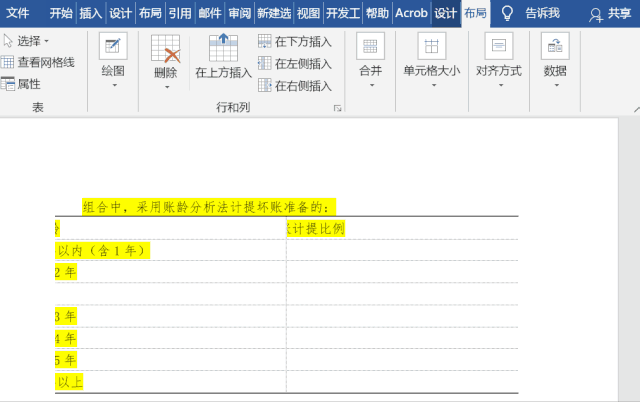This screenshot has height=402, width=640.
Task: Open the 审阅 ribbon tab
Action: (x=240, y=13)
